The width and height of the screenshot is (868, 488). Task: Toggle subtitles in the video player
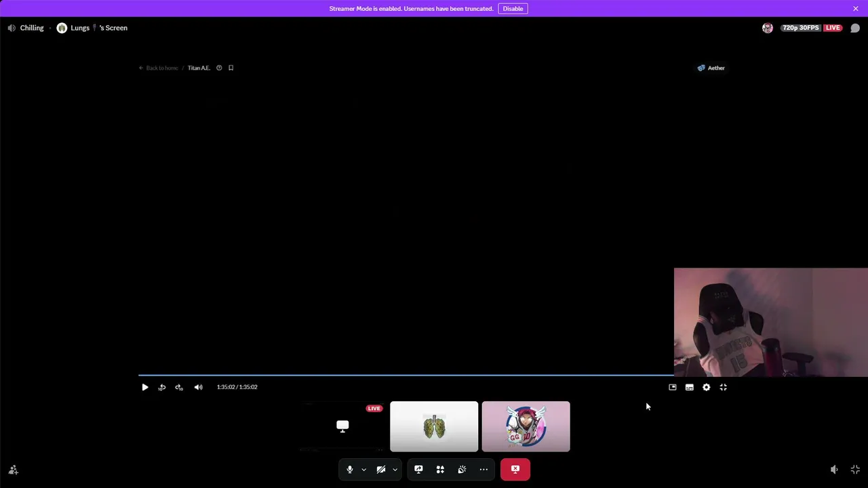click(x=690, y=387)
